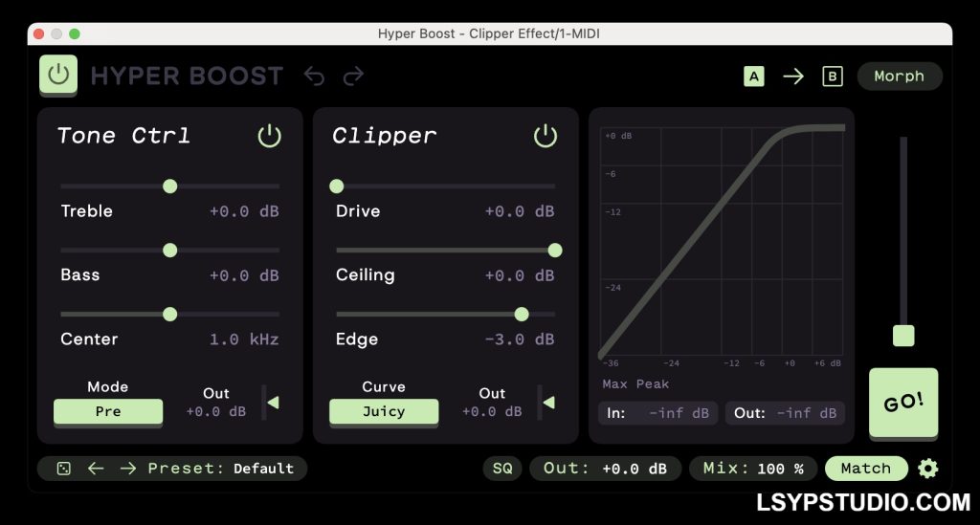Click the Center 1.0 kHz value
The width and height of the screenshot is (980, 525).
tap(244, 339)
